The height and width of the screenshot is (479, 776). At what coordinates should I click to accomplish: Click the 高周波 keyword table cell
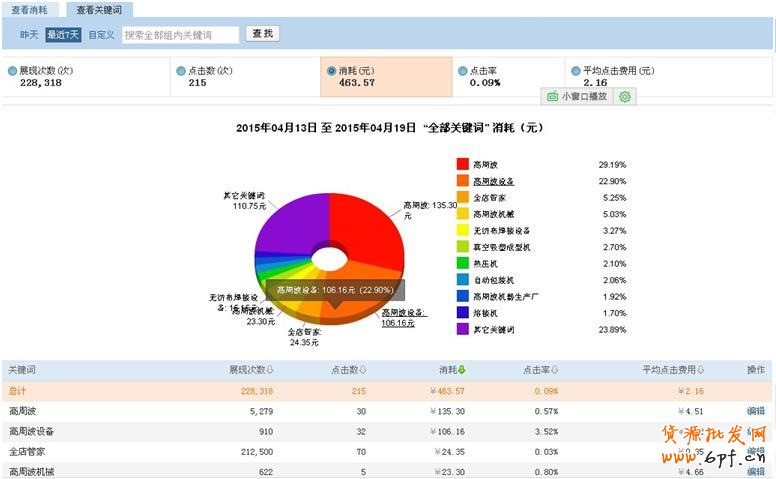pyautogui.click(x=22, y=411)
